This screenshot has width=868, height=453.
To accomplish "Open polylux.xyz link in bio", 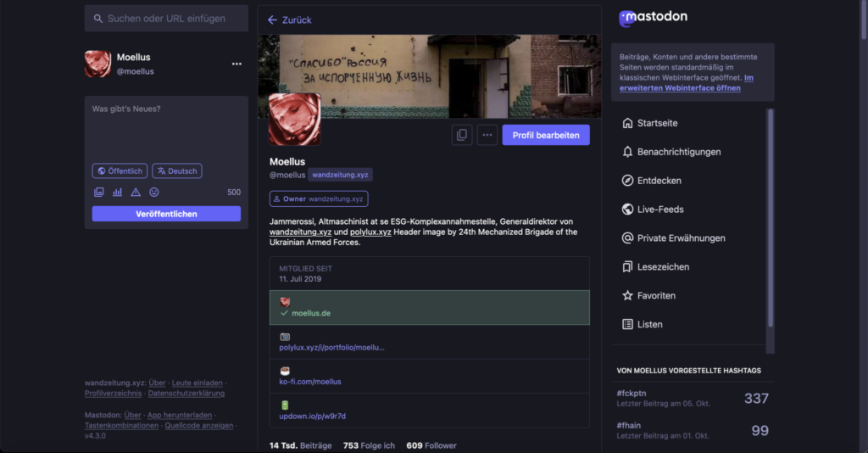I will (x=370, y=232).
